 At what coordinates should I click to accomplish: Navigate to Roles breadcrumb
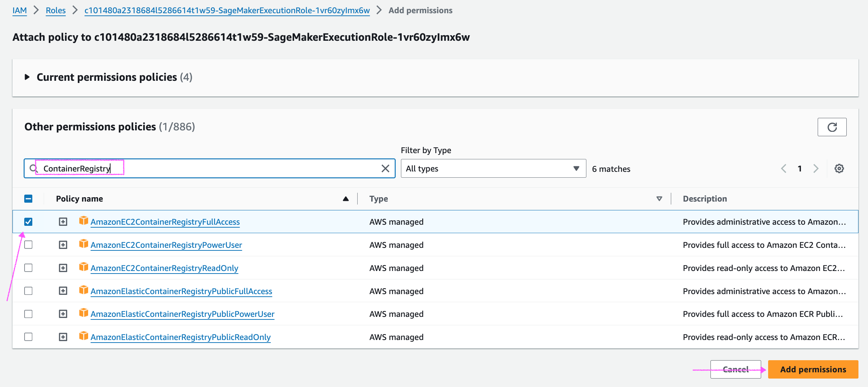tap(55, 10)
